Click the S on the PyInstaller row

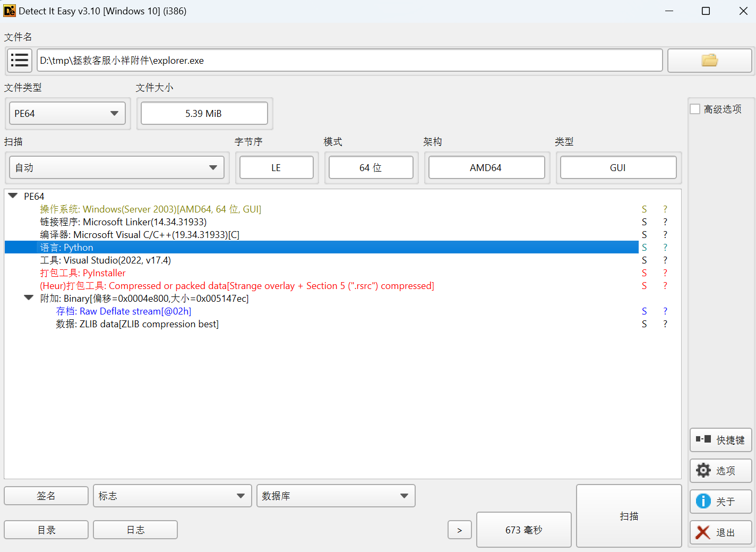pyautogui.click(x=645, y=273)
